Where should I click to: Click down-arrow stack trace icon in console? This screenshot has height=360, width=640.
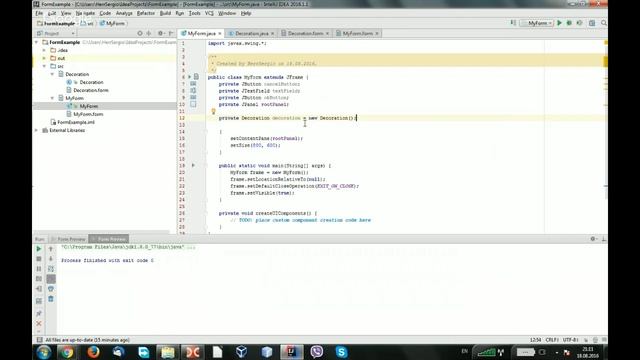click(51, 259)
